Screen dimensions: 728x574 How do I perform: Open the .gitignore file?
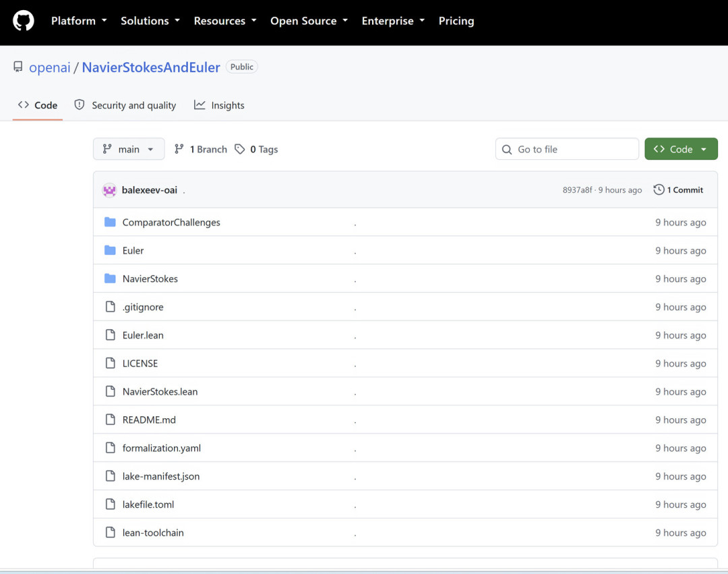143,307
